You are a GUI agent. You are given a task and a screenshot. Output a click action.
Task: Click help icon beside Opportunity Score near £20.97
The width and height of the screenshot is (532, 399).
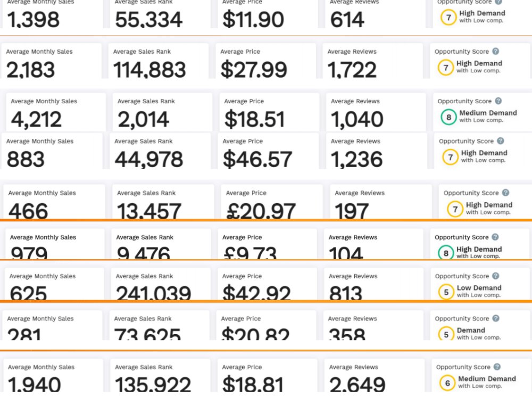[505, 193]
